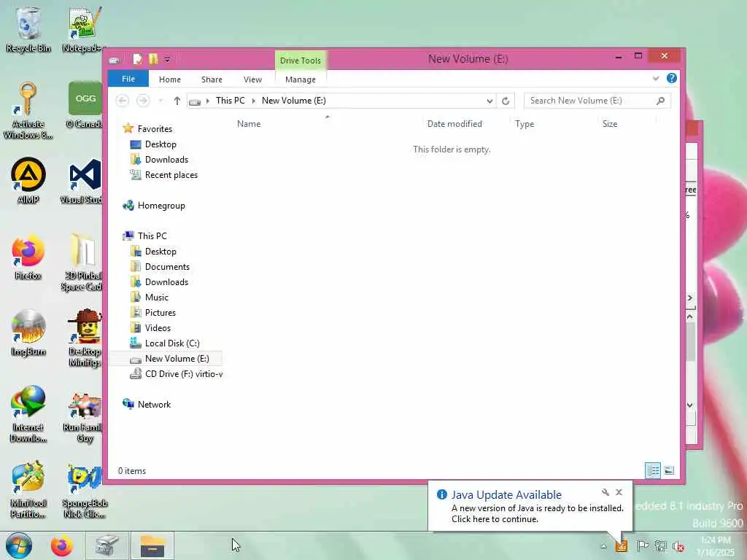Switch to the Manage ribbon tab
Image resolution: width=747 pixels, height=560 pixels.
300,79
